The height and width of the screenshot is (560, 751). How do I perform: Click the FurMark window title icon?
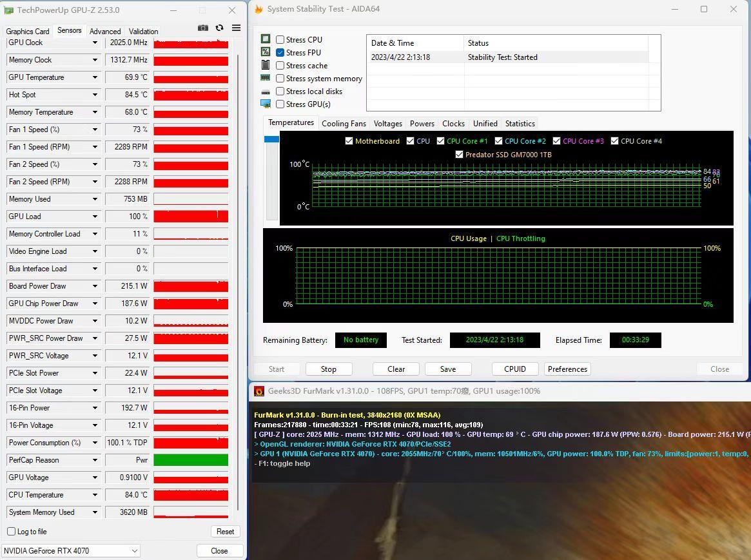point(259,391)
